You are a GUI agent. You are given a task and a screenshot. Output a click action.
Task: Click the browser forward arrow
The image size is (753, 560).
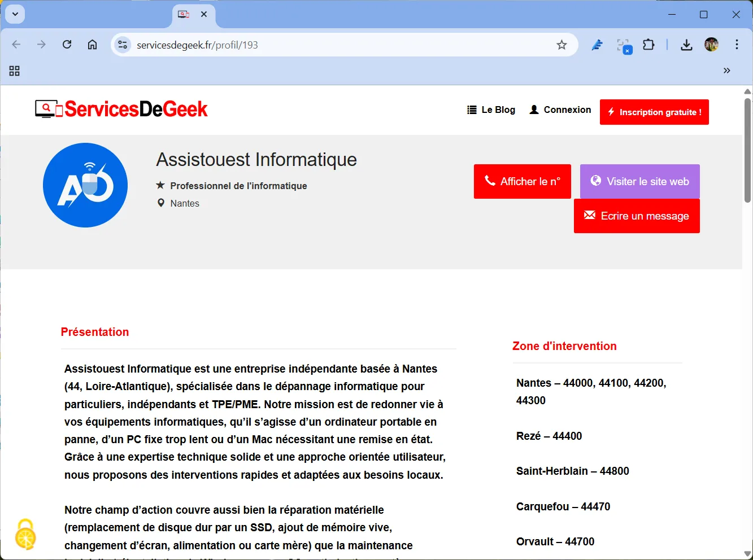(x=41, y=45)
